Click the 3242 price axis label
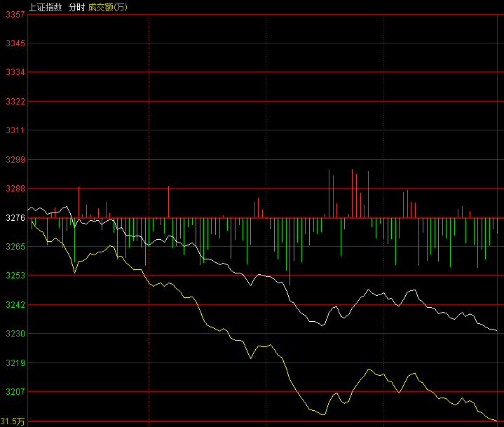504x427 pixels. pyautogui.click(x=15, y=305)
